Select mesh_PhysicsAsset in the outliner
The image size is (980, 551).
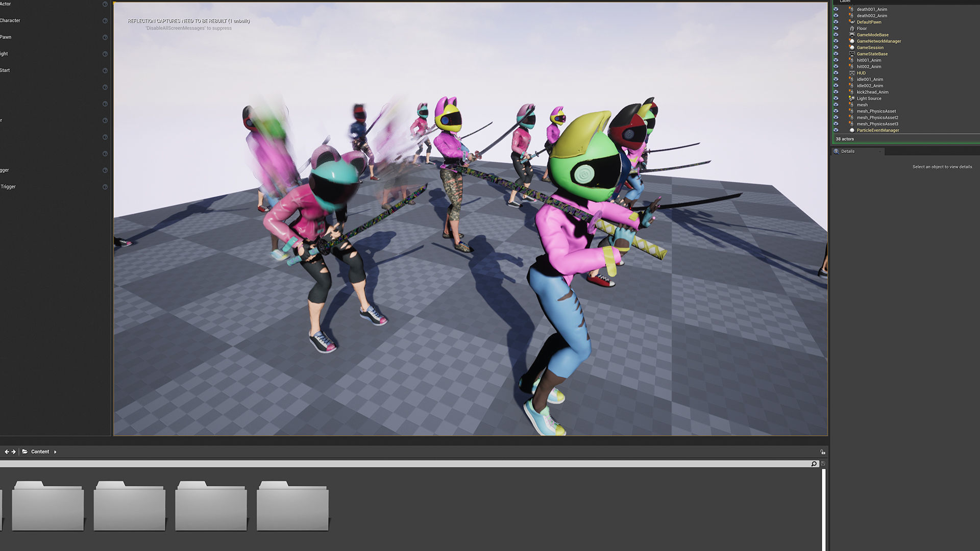click(x=876, y=111)
